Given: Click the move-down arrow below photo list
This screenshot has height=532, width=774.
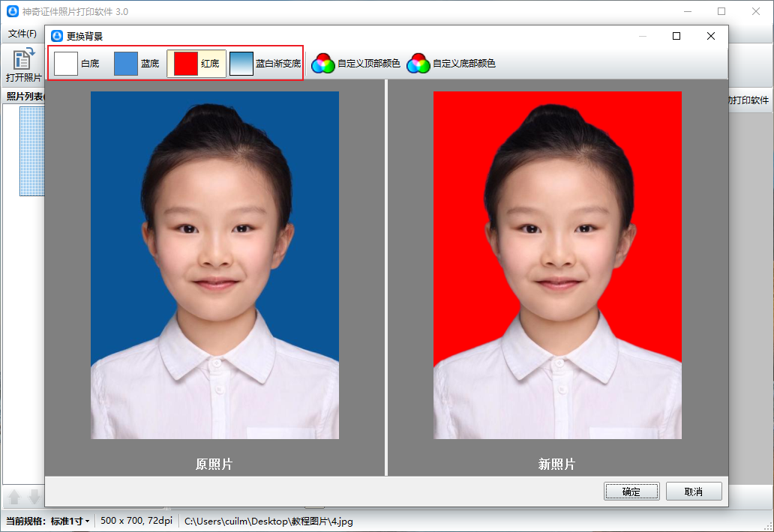Looking at the screenshot, I should point(34,498).
